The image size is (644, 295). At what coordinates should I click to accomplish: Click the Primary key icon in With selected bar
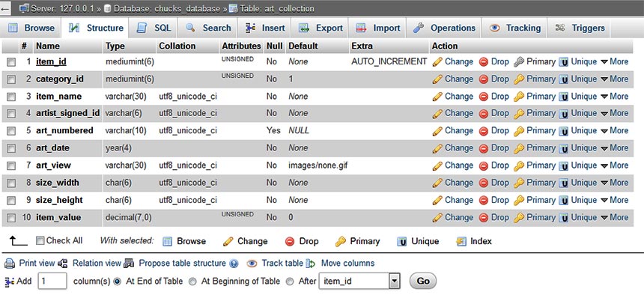341,242
